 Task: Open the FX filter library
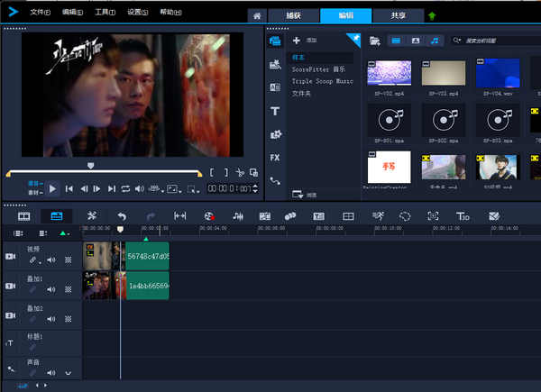(x=275, y=157)
